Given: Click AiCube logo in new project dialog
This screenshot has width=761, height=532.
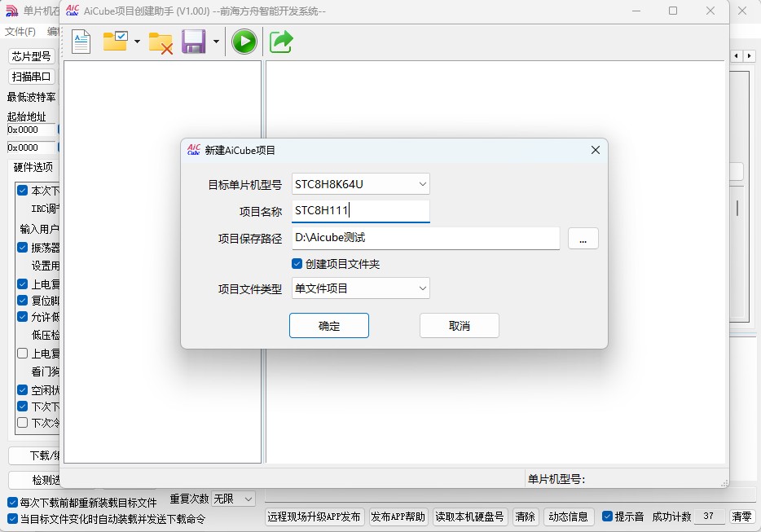Looking at the screenshot, I should click(x=194, y=150).
